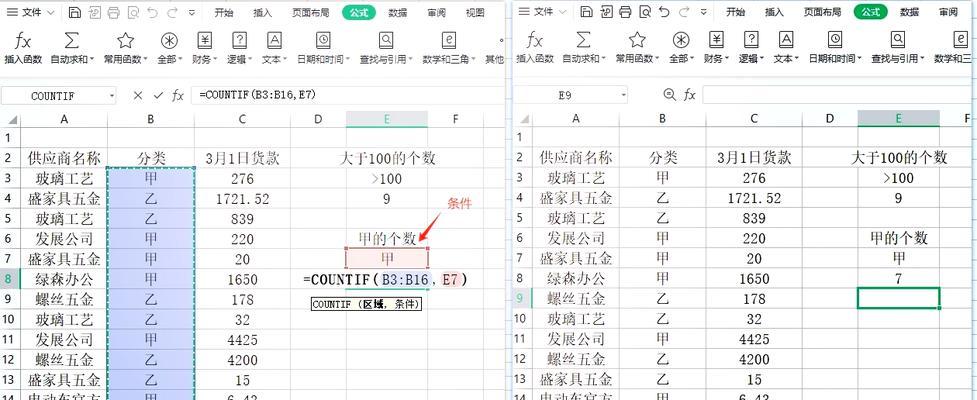The image size is (977, 400).
Task: Click the Date and Time icon in right window
Action: pyautogui.click(x=834, y=41)
